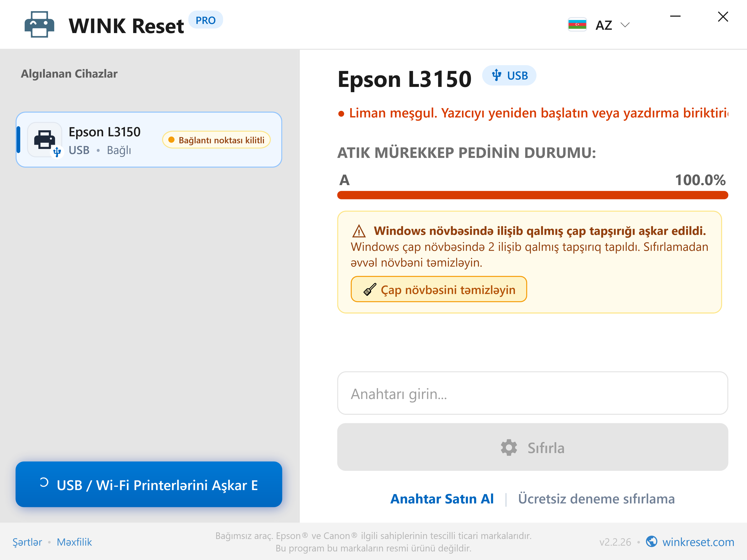Open the Şərtlər terms link

[27, 542]
